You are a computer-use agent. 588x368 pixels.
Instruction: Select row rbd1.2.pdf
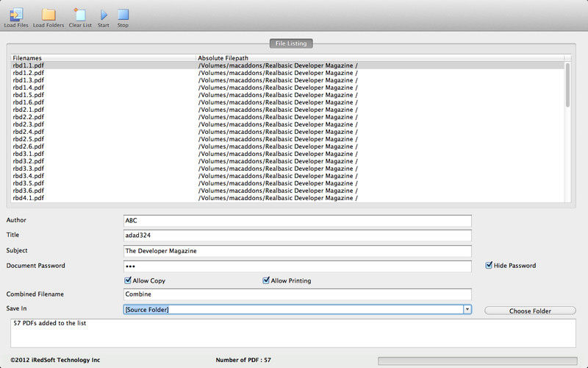coord(287,73)
